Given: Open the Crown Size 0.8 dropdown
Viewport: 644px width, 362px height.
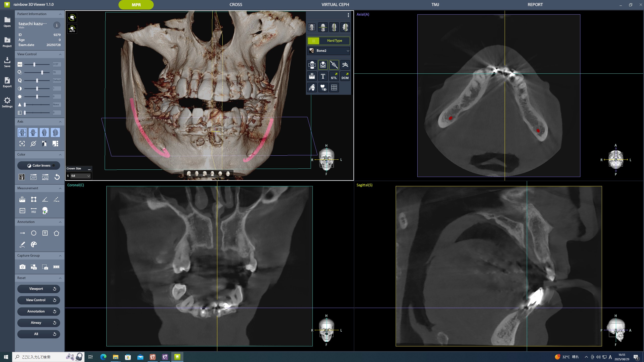Looking at the screenshot, I should 80,176.
